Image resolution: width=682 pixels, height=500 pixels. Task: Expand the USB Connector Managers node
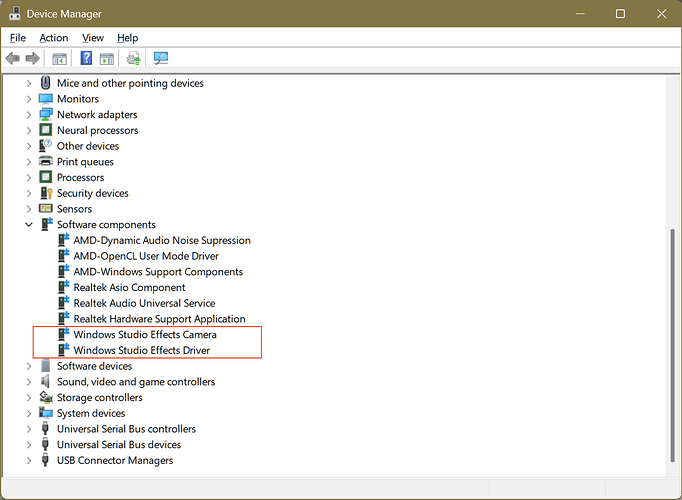tap(29, 460)
